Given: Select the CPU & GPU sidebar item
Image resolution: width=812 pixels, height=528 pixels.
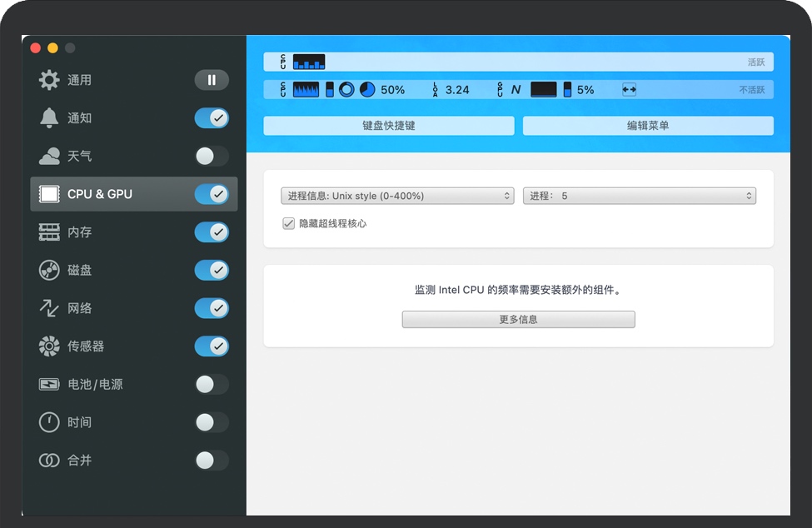Looking at the screenshot, I should click(100, 194).
